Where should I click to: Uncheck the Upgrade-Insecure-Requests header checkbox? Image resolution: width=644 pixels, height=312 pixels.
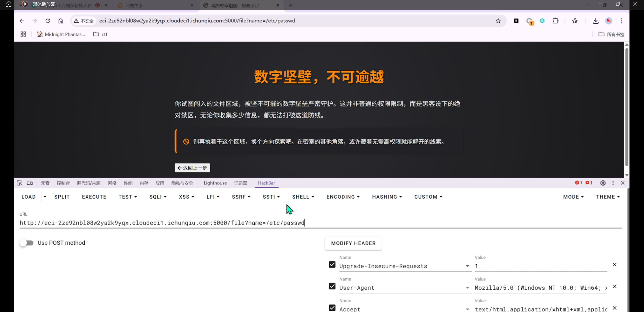(x=332, y=265)
